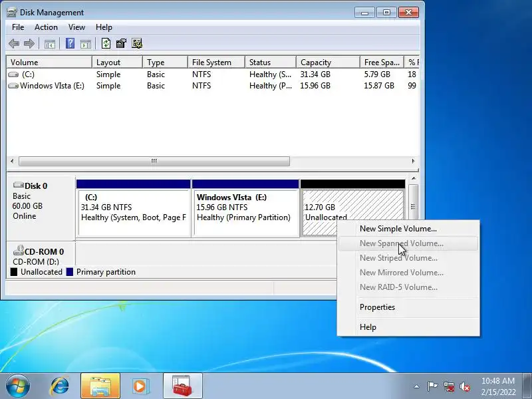
Task: Open the File menu
Action: pos(18,27)
